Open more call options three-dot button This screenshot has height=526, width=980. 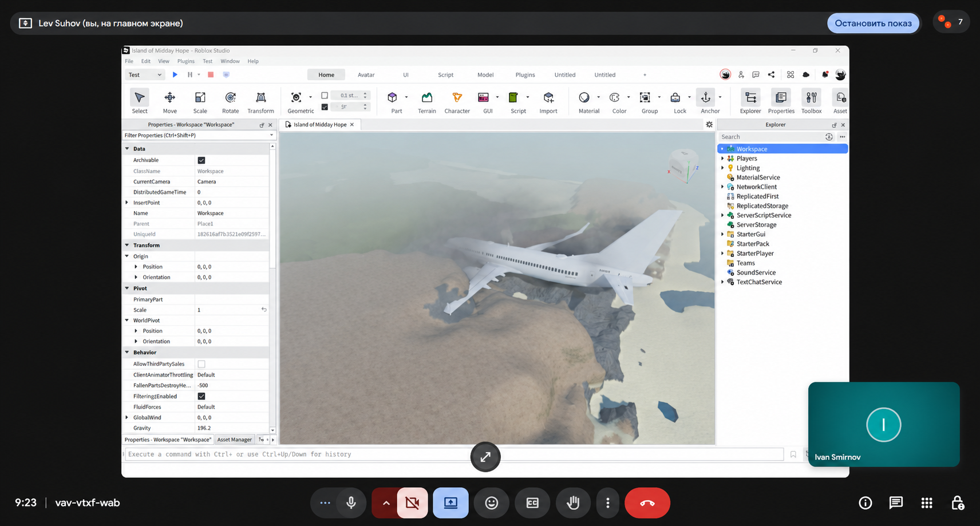(x=608, y=503)
